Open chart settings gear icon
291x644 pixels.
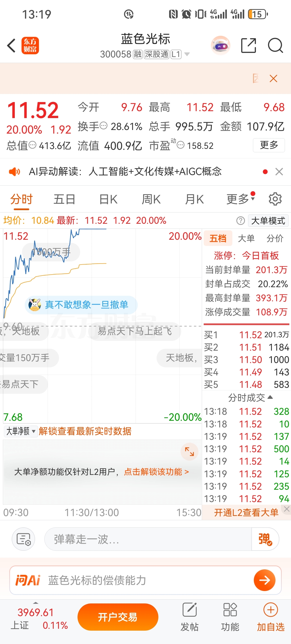point(275,199)
